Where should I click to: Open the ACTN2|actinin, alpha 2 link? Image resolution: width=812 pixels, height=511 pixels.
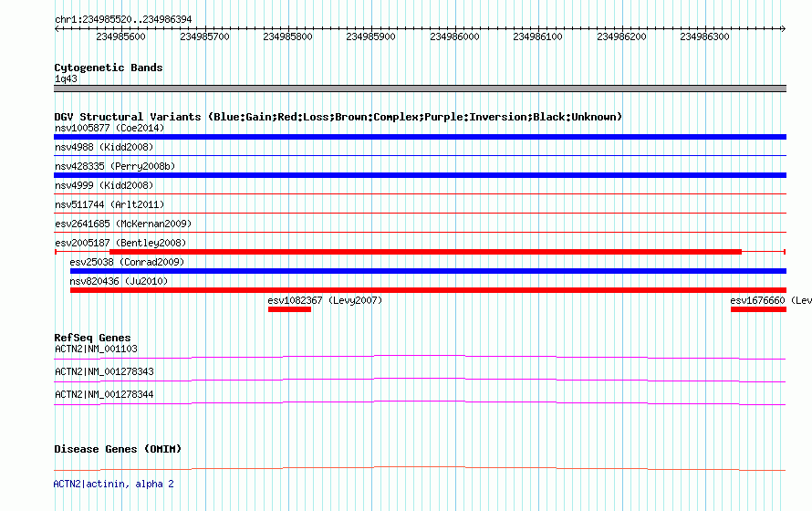point(113,484)
